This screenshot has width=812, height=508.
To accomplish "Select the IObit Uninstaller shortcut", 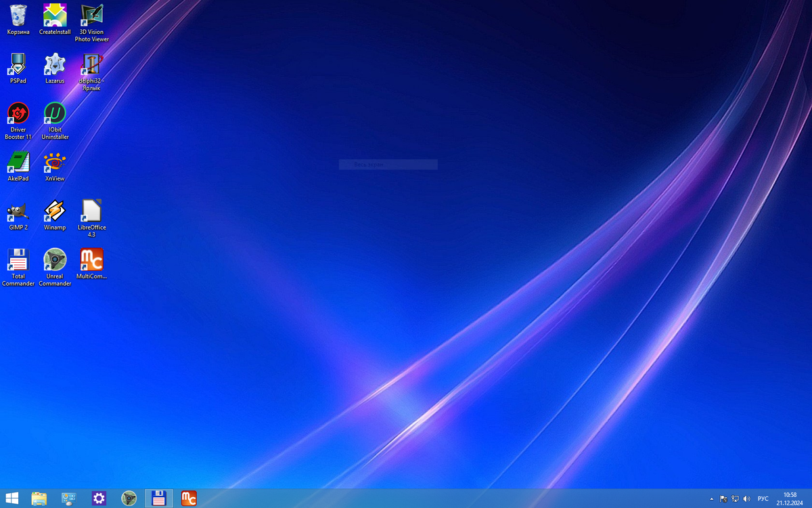I will pyautogui.click(x=55, y=121).
